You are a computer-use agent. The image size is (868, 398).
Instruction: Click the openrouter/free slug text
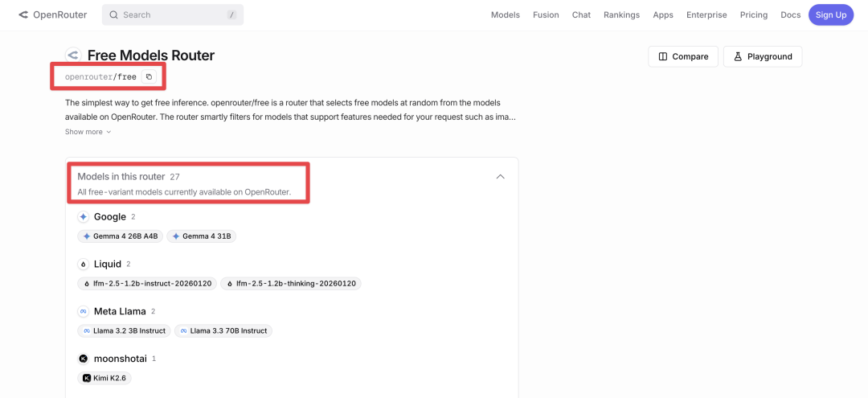pyautogui.click(x=100, y=77)
